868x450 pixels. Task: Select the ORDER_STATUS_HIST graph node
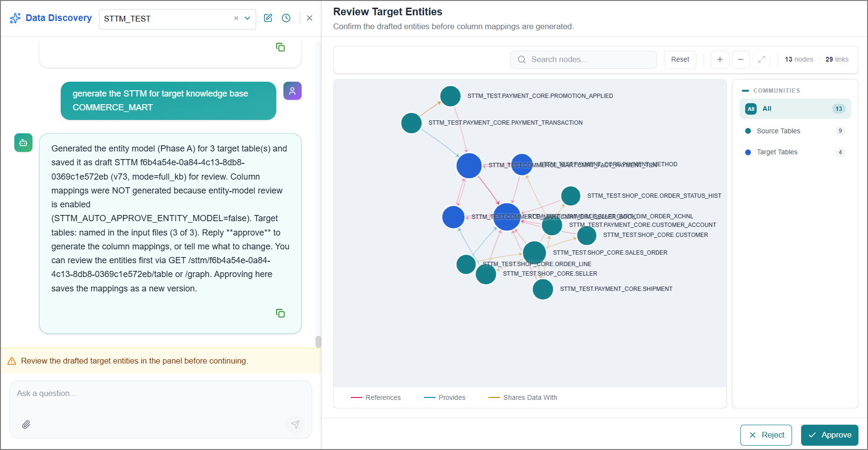point(571,196)
